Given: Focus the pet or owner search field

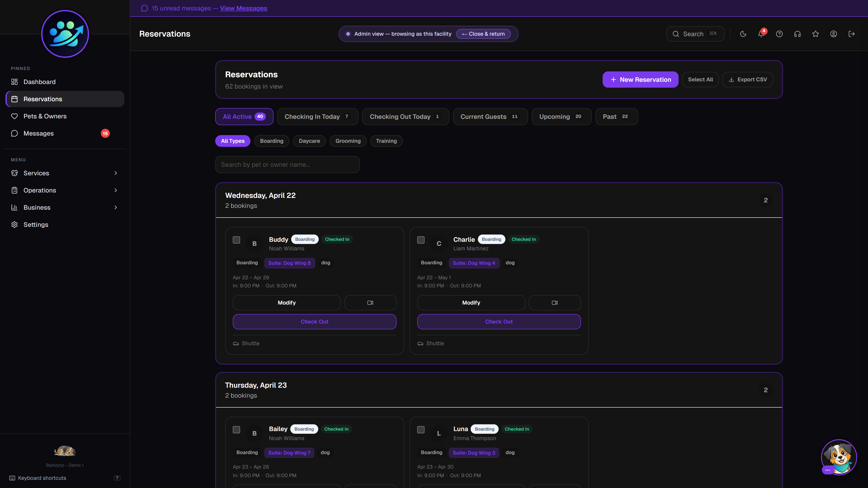Looking at the screenshot, I should pyautogui.click(x=287, y=164).
